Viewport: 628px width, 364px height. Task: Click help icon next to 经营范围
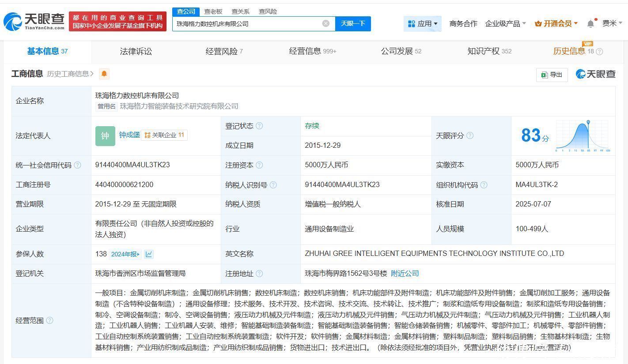pos(49,320)
